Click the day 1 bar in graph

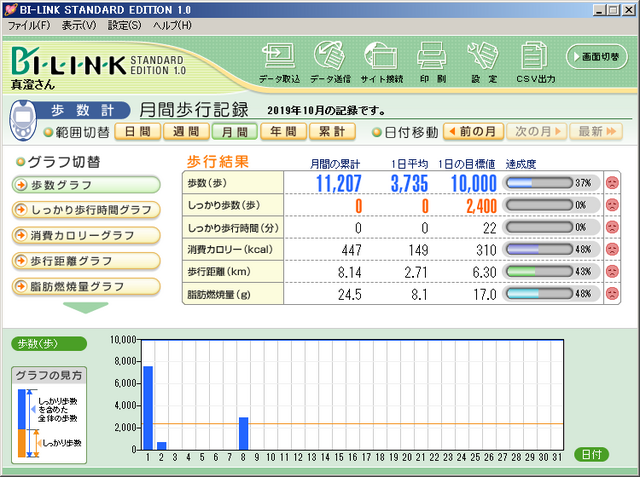tap(148, 408)
